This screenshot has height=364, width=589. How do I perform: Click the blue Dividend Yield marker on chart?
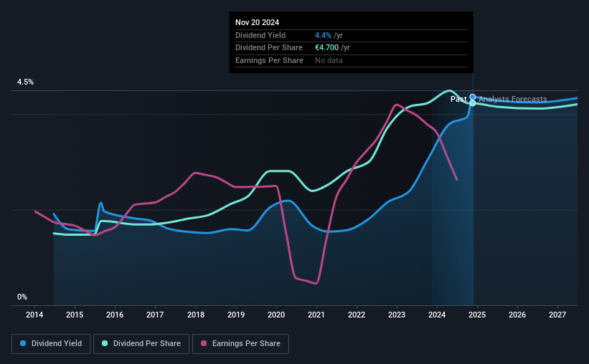(x=473, y=97)
